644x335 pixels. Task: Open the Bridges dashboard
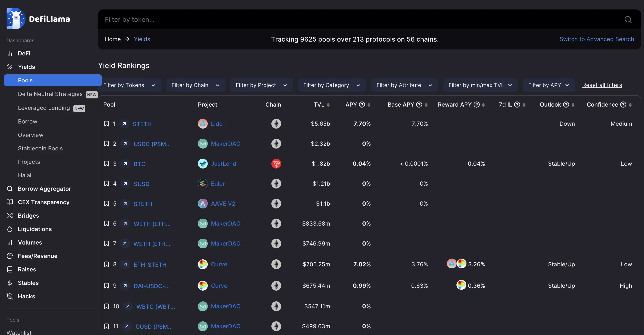click(x=28, y=216)
